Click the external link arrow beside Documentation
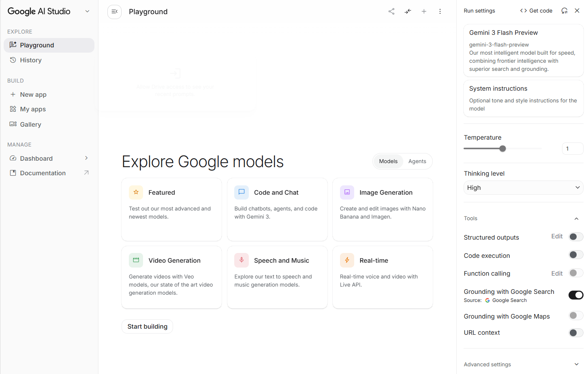This screenshot has width=588, height=374. tap(86, 173)
